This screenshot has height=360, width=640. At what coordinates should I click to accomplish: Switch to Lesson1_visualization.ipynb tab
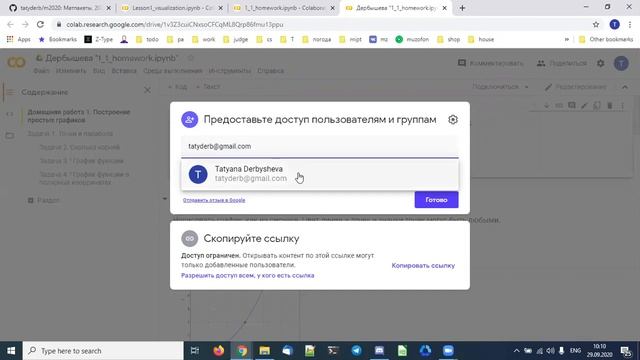pos(173,8)
